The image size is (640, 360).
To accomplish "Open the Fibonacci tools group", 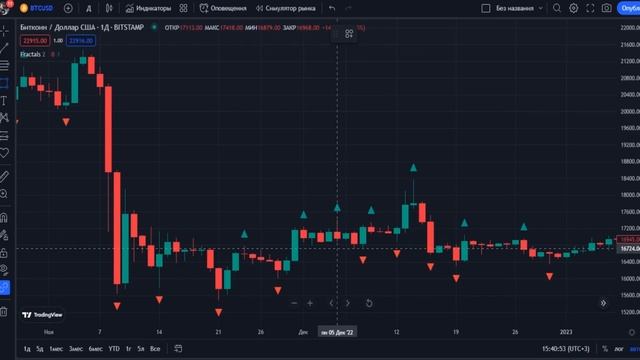I will tap(4, 65).
